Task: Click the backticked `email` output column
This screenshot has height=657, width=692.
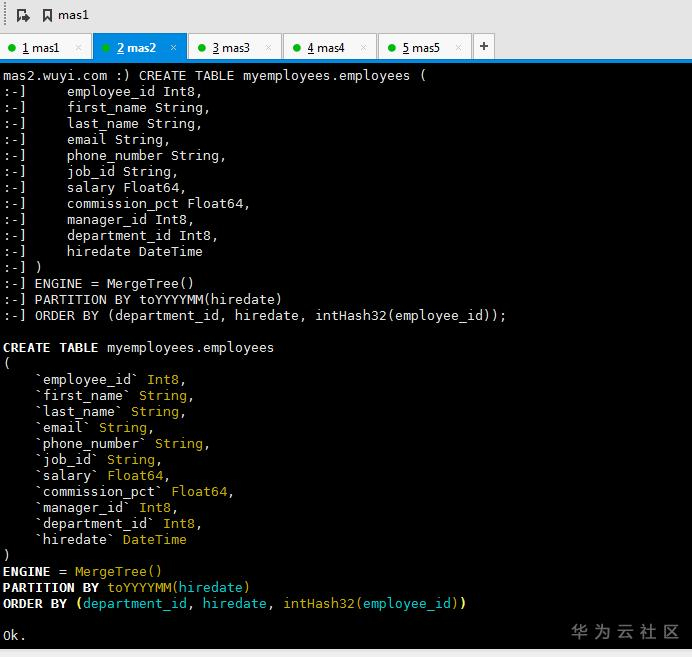Action: (63, 428)
